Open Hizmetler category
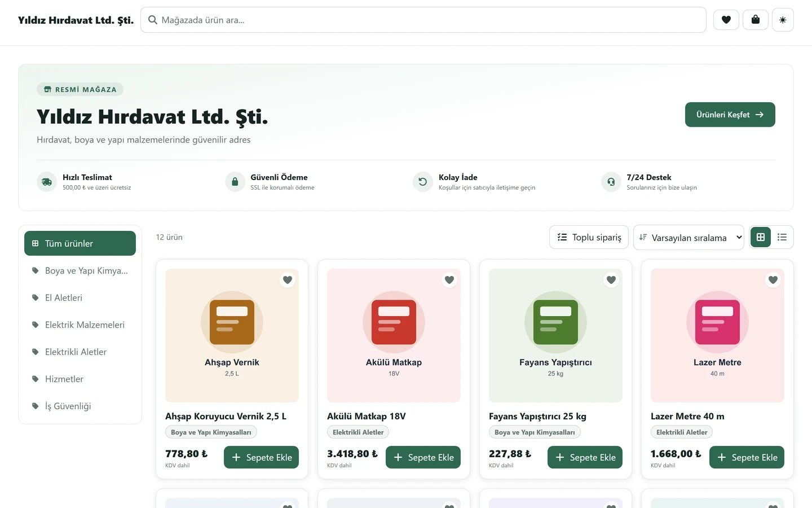812x508 pixels. pos(80,379)
